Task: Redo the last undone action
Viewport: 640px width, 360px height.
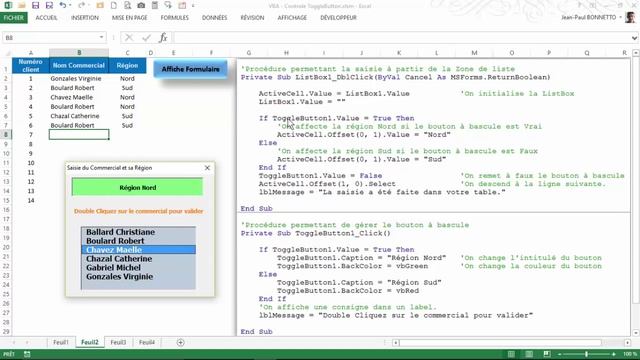Action: [x=82, y=5]
